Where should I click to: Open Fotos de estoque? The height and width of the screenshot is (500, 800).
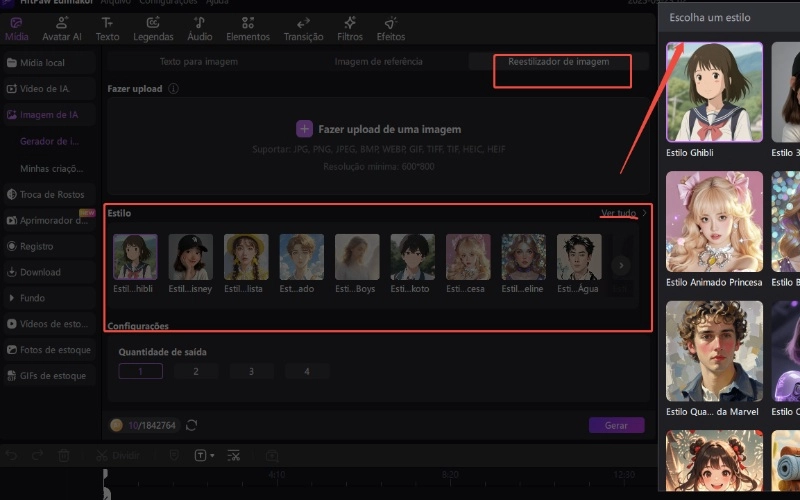pyautogui.click(x=48, y=350)
